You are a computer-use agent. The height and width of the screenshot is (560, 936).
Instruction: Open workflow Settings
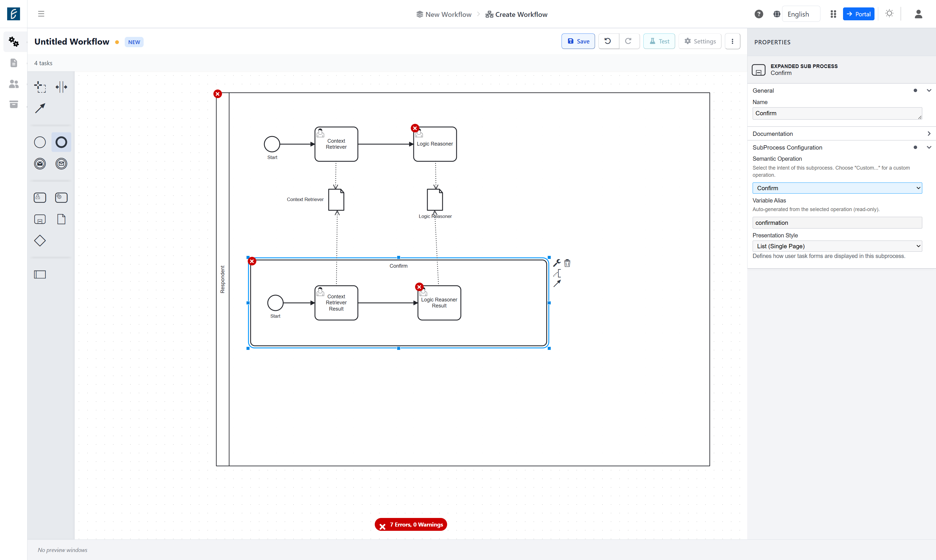coord(700,41)
